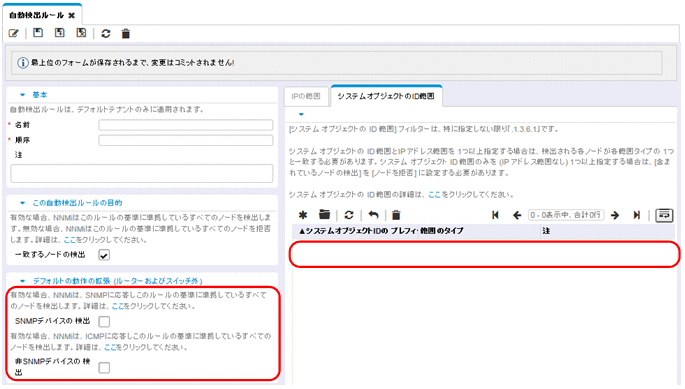
Task: Click the 順序 input field
Action: pos(186,140)
